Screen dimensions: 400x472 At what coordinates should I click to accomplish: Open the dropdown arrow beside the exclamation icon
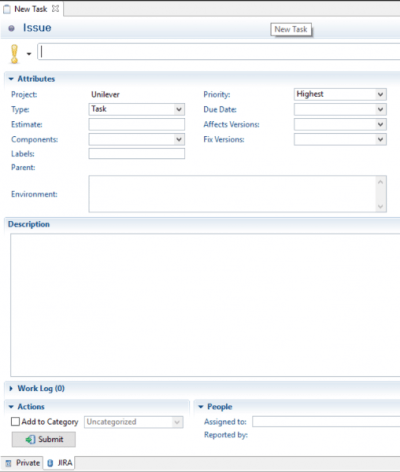(x=29, y=54)
